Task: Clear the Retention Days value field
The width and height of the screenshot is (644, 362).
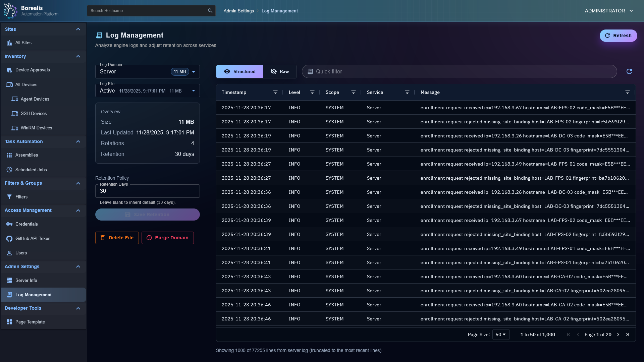Action: coord(147,191)
